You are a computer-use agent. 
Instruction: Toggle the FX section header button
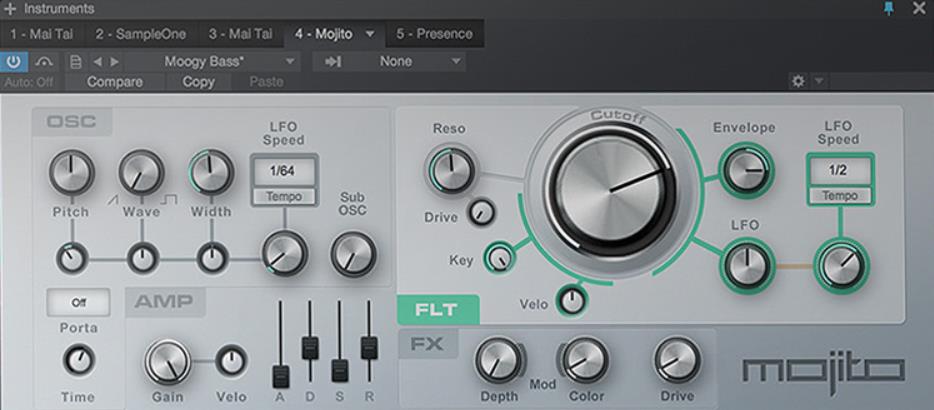[428, 344]
